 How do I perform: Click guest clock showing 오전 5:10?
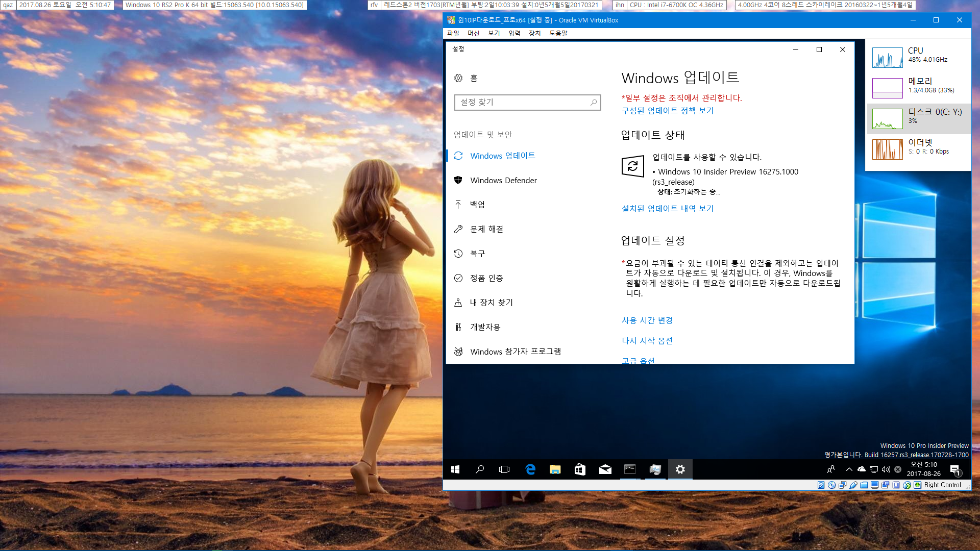[924, 469]
